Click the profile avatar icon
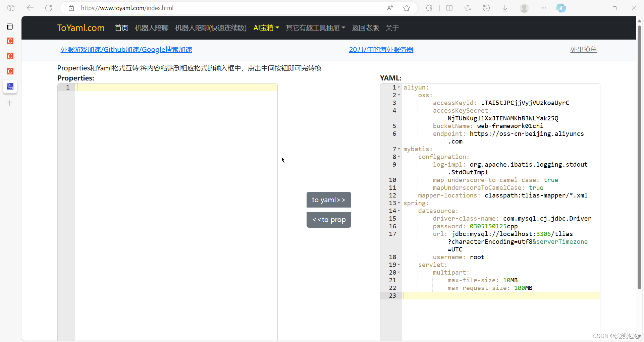The width and height of the screenshot is (644, 342). click(x=524, y=8)
